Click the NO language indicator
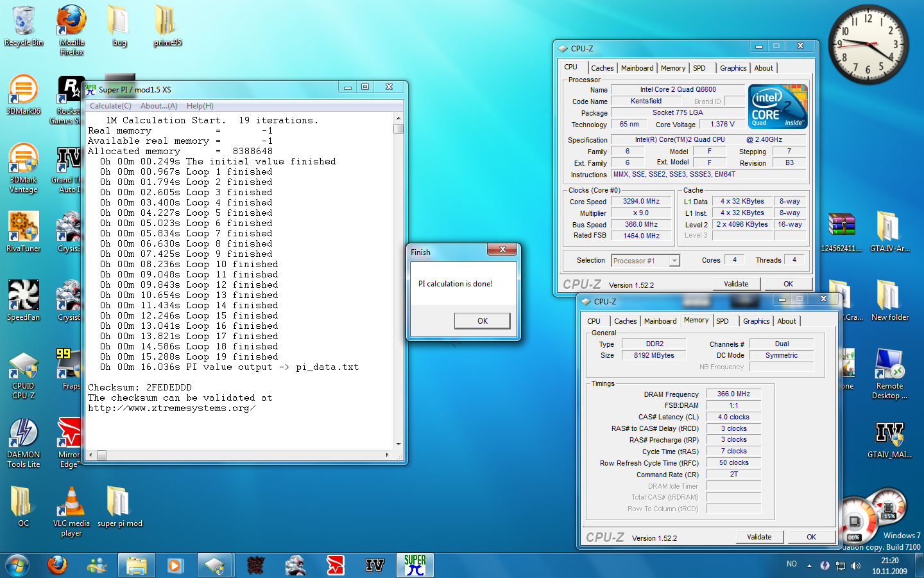 click(792, 564)
